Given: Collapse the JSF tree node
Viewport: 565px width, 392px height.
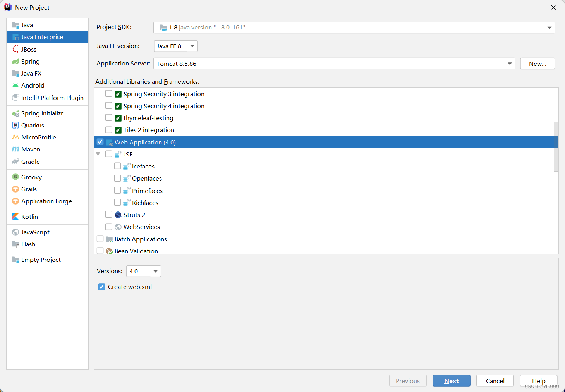Looking at the screenshot, I should pos(98,154).
